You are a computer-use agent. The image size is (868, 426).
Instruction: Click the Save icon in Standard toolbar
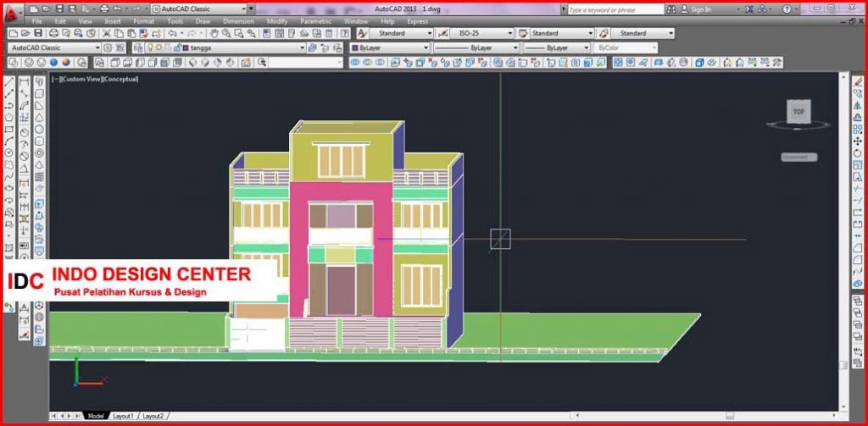tap(38, 33)
